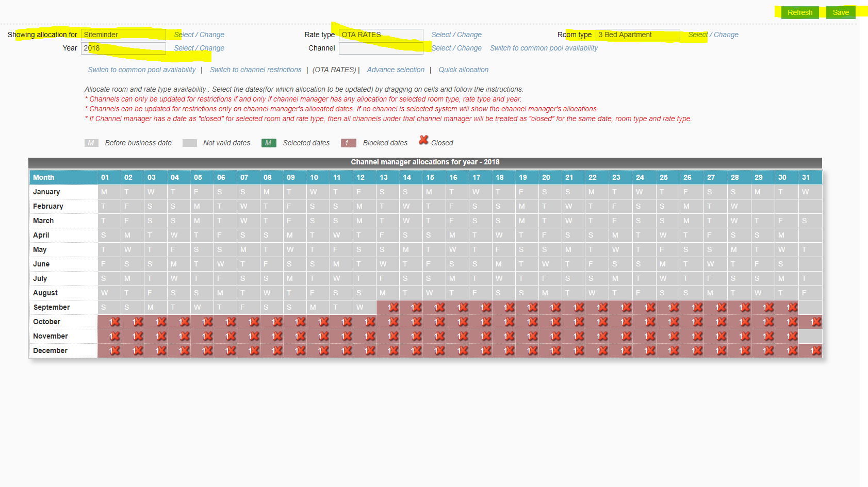Click the Closed legend X icon

click(423, 140)
